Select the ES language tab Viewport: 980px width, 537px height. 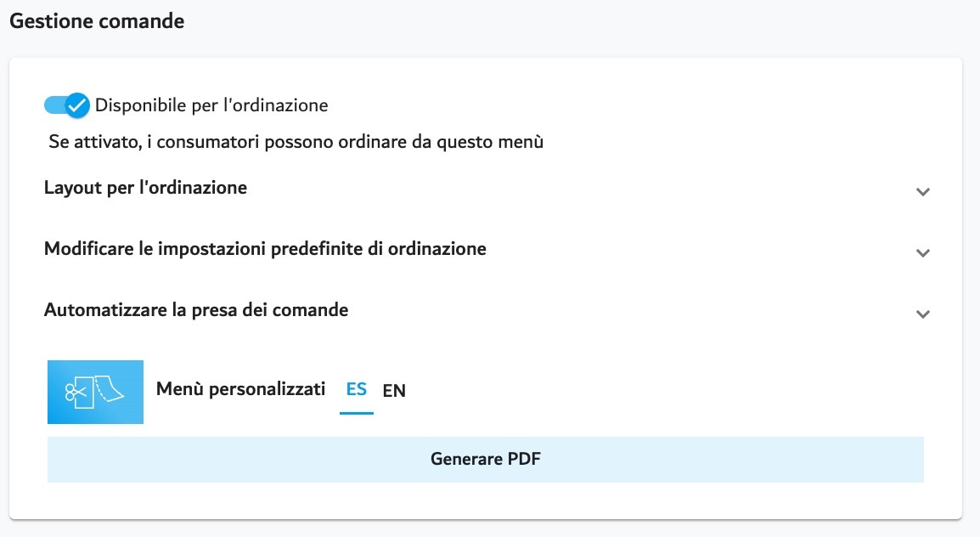click(357, 389)
